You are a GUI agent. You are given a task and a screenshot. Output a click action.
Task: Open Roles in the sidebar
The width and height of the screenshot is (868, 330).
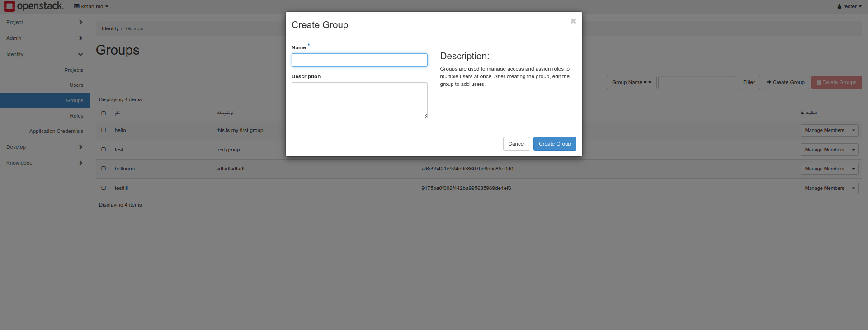tap(76, 116)
